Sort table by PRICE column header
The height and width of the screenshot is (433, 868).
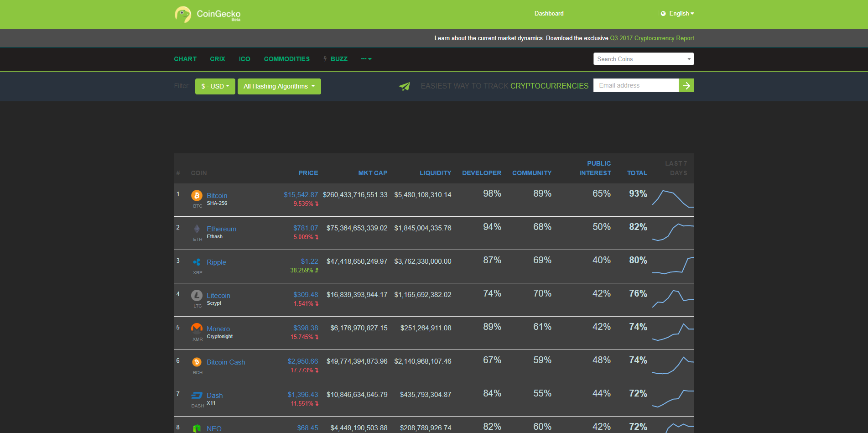point(308,173)
